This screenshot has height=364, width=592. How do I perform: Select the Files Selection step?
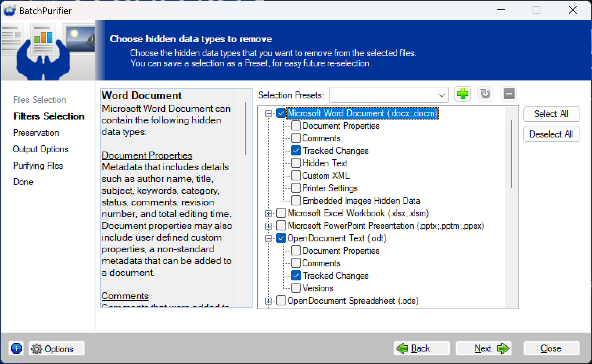pyautogui.click(x=39, y=100)
